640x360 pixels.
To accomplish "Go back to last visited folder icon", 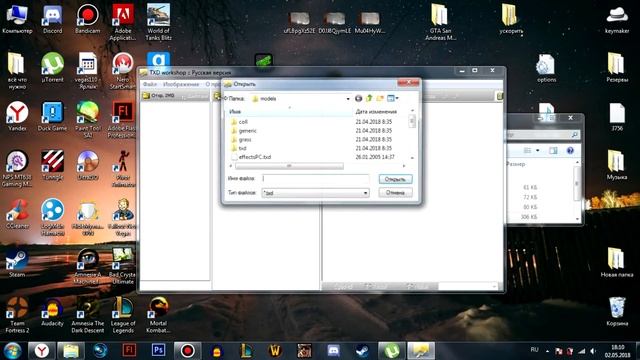I will tap(358, 98).
